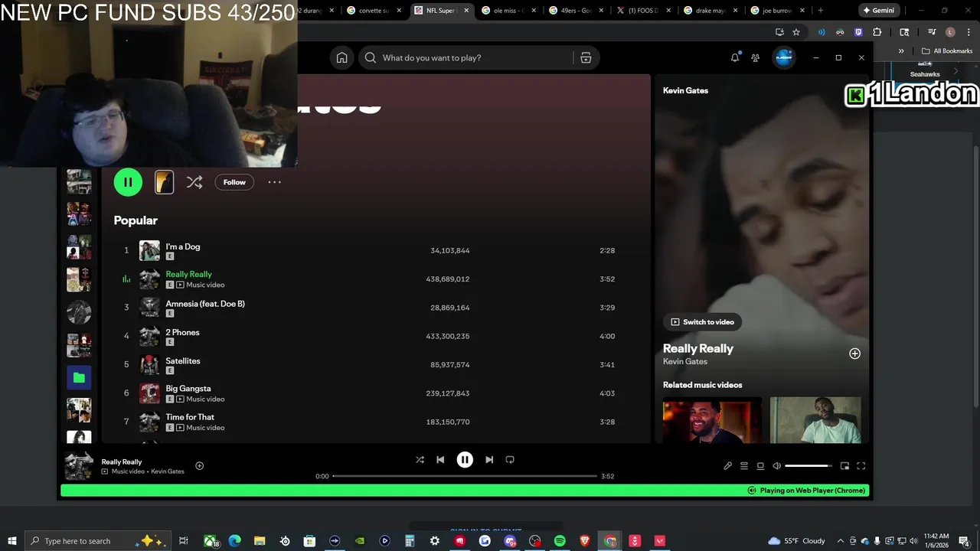Focus the What do you want to play search box
Viewport: 980px width, 551px height.
[x=467, y=57]
